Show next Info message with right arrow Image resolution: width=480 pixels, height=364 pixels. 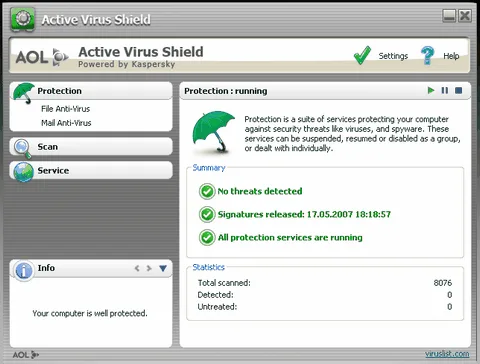(x=149, y=268)
